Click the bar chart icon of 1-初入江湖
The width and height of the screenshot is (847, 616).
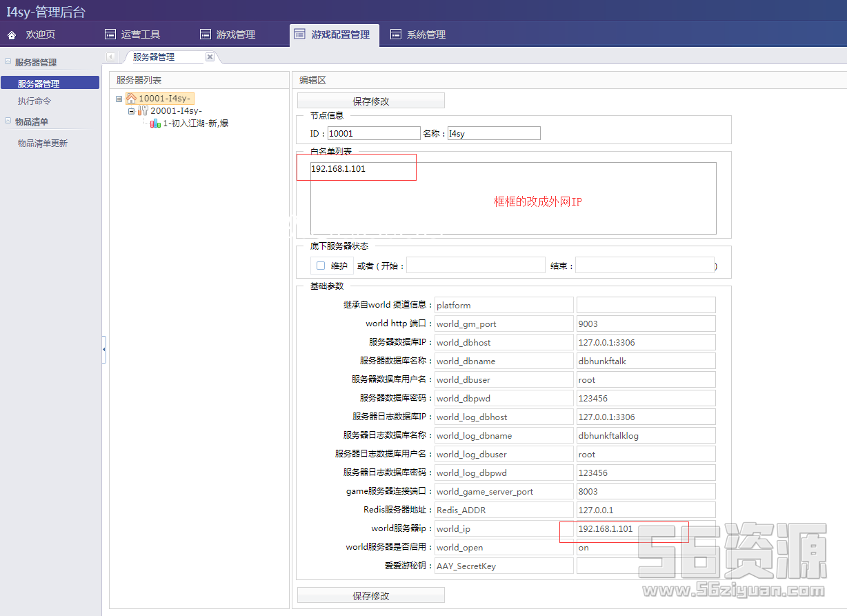click(x=155, y=123)
